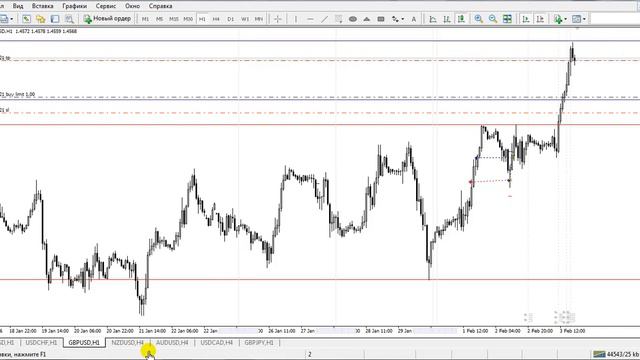Screen dimensions: 640x360
Task: Toggle chart auto scroll
Action: click(526, 19)
